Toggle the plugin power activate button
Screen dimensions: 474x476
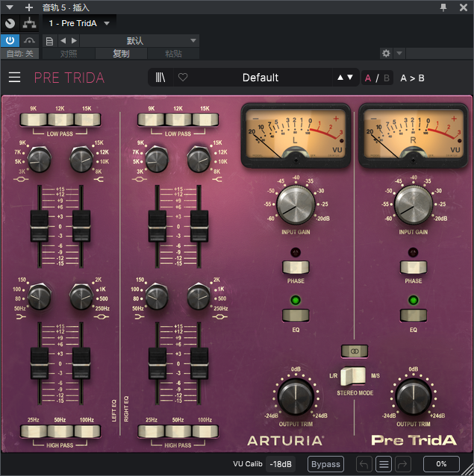pos(10,40)
